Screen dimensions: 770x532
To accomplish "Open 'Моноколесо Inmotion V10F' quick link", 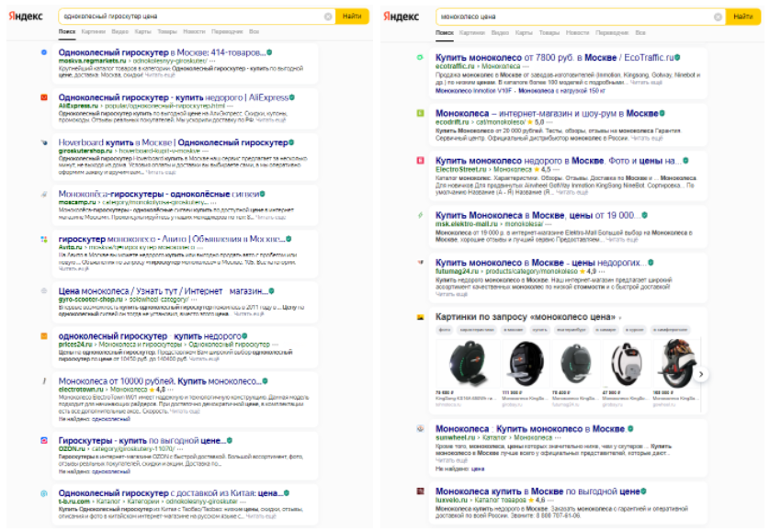I will (x=474, y=91).
